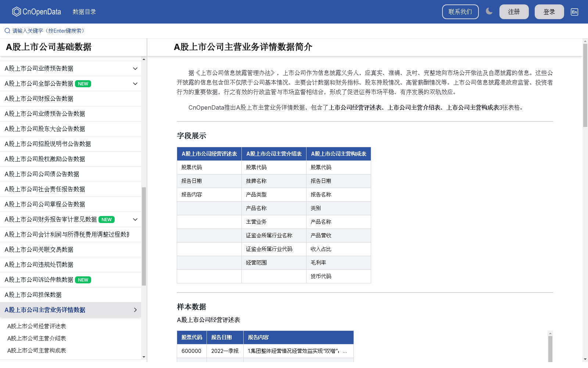Click the CnOpenData logo icon
The image size is (588, 368).
[x=16, y=11]
